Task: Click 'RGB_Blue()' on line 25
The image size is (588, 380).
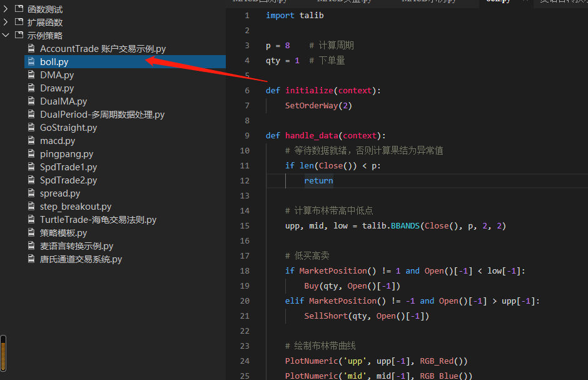Action: [x=446, y=376]
